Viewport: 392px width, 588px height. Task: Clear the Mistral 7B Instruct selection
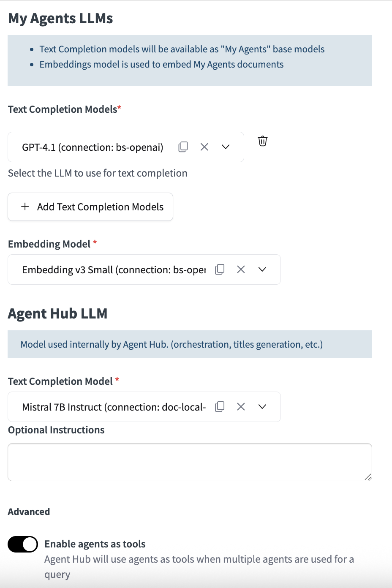point(241,407)
